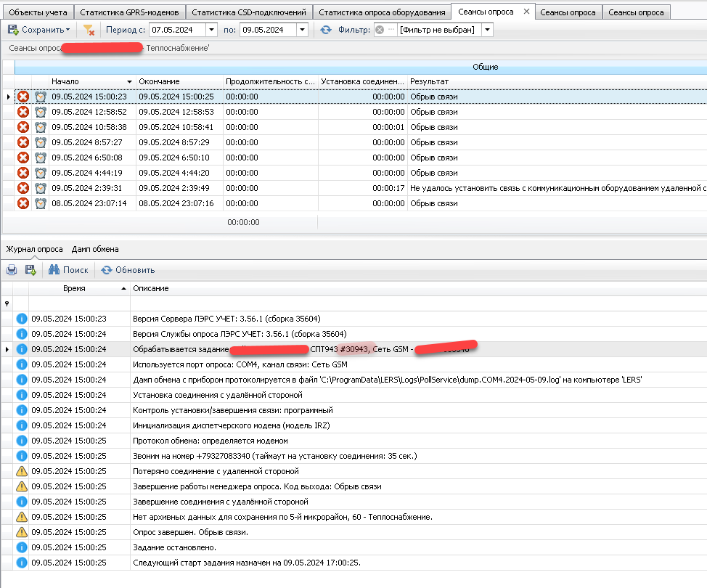Clear selected filter with gray X icon
This screenshot has height=588, width=707.
click(380, 30)
